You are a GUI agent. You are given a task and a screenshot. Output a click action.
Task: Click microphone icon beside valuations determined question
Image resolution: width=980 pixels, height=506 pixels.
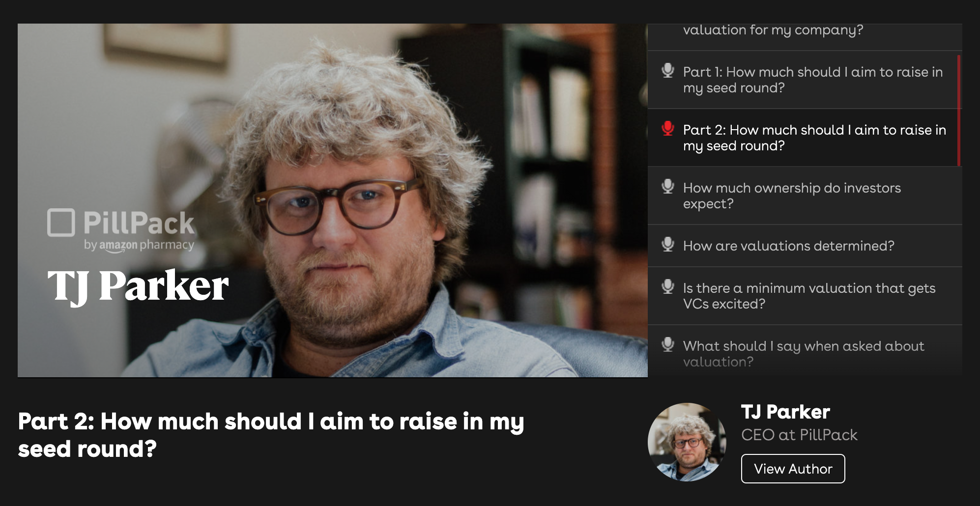(668, 245)
